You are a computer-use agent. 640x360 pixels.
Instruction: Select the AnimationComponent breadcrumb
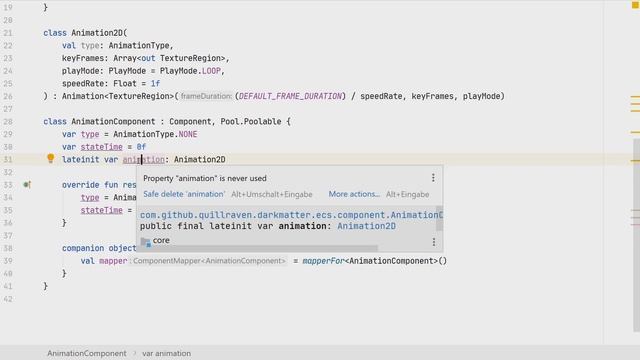tap(87, 353)
